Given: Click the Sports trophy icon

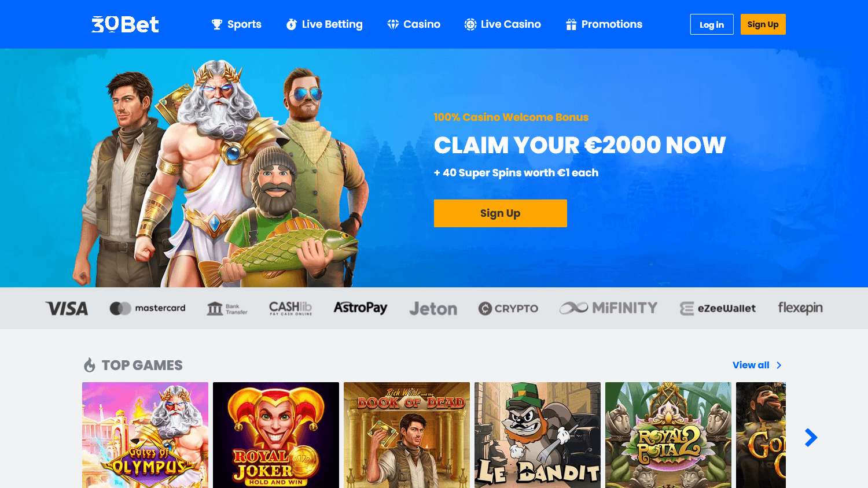Looking at the screenshot, I should coord(217,24).
